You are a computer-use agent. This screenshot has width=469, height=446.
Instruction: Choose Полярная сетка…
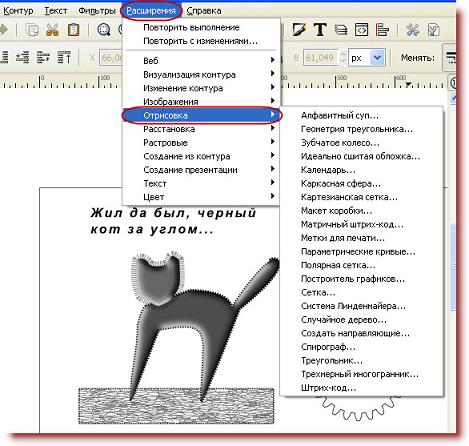coord(362,265)
